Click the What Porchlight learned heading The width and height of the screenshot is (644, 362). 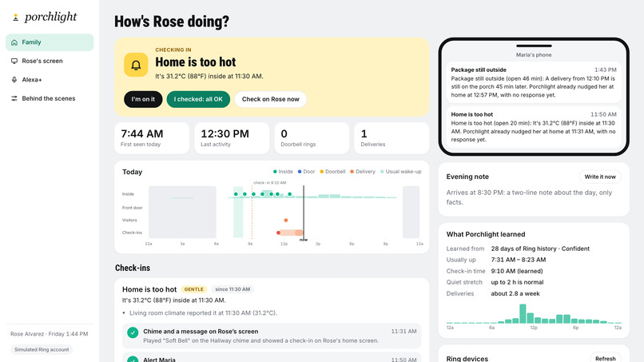coord(486,234)
